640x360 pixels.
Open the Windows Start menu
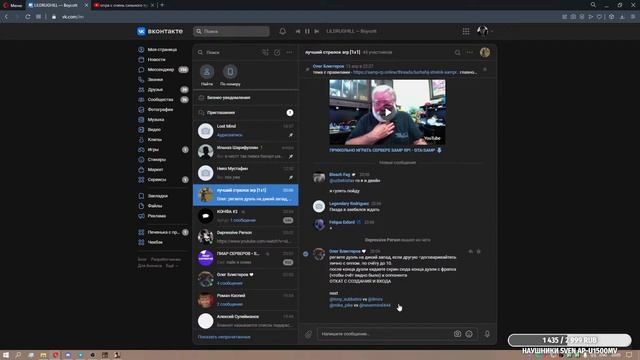tap(6, 355)
